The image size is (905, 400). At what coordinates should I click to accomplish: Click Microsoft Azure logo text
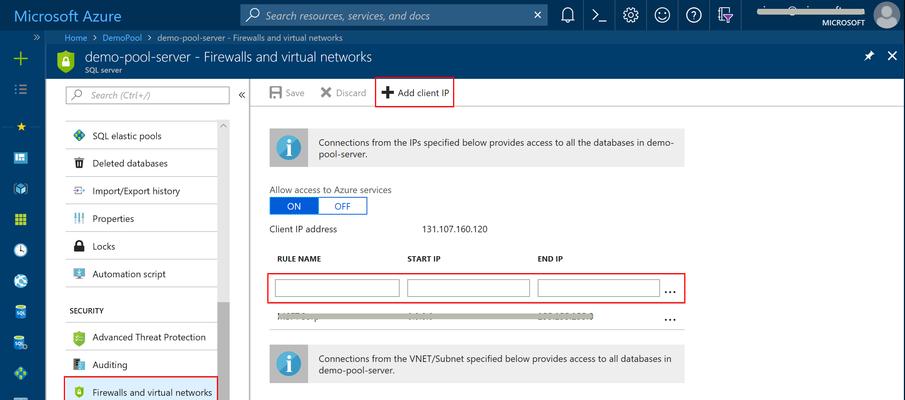[x=68, y=16]
